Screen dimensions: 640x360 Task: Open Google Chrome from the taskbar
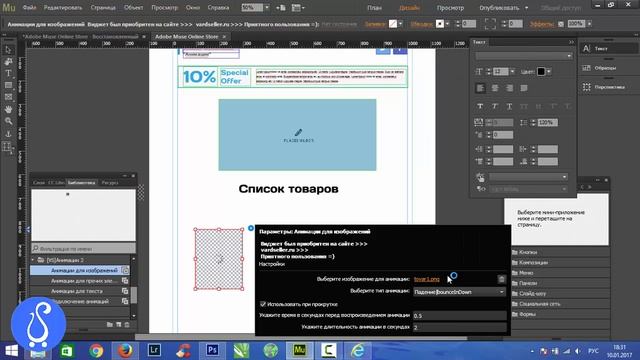click(96, 350)
